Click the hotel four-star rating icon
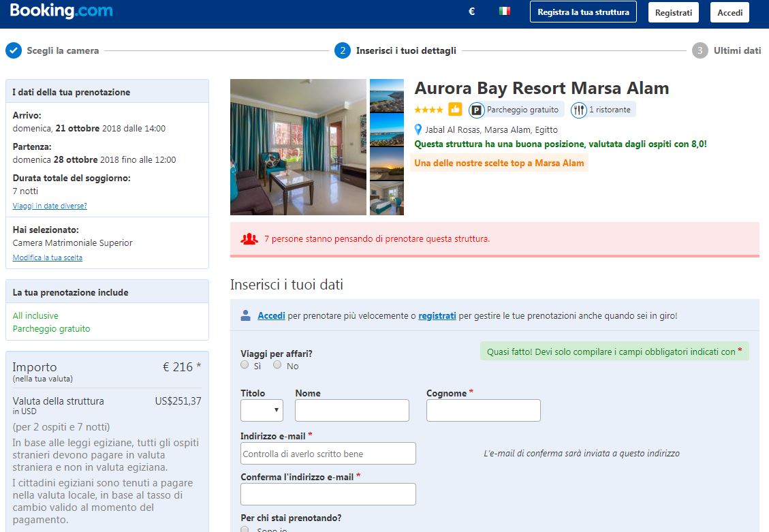Screen dimensions: 769x532 tap(428, 110)
